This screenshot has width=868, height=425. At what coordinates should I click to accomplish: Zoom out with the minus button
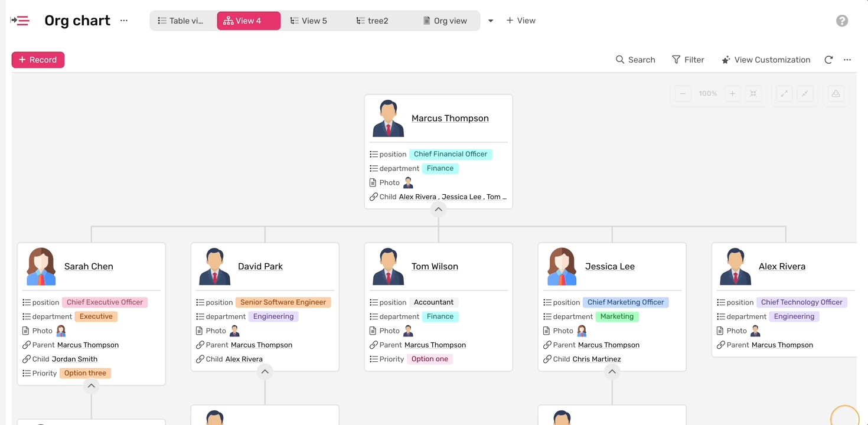tap(683, 93)
